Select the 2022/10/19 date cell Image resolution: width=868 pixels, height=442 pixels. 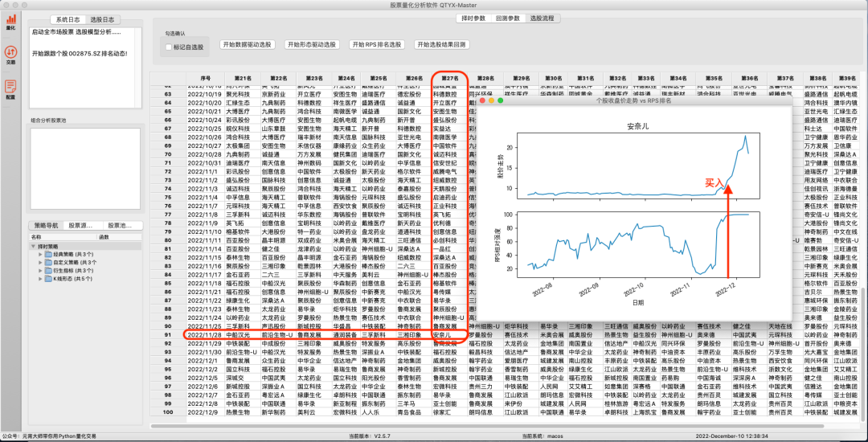pyautogui.click(x=206, y=95)
